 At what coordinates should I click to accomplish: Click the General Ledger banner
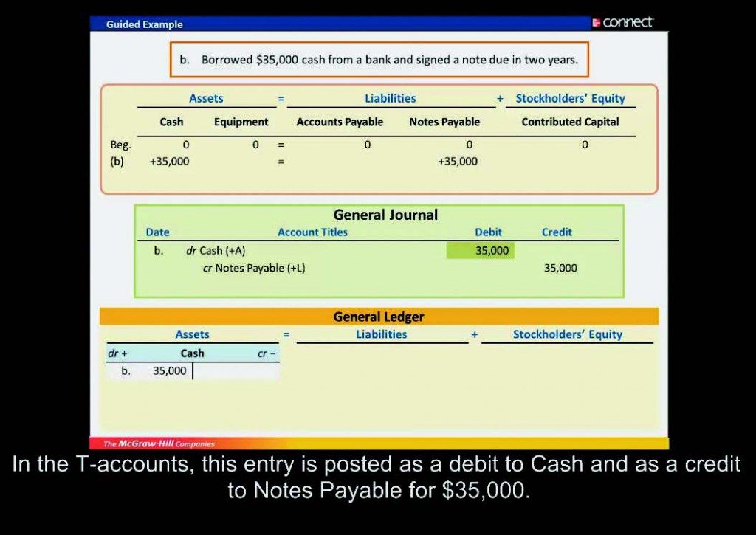pyautogui.click(x=379, y=317)
